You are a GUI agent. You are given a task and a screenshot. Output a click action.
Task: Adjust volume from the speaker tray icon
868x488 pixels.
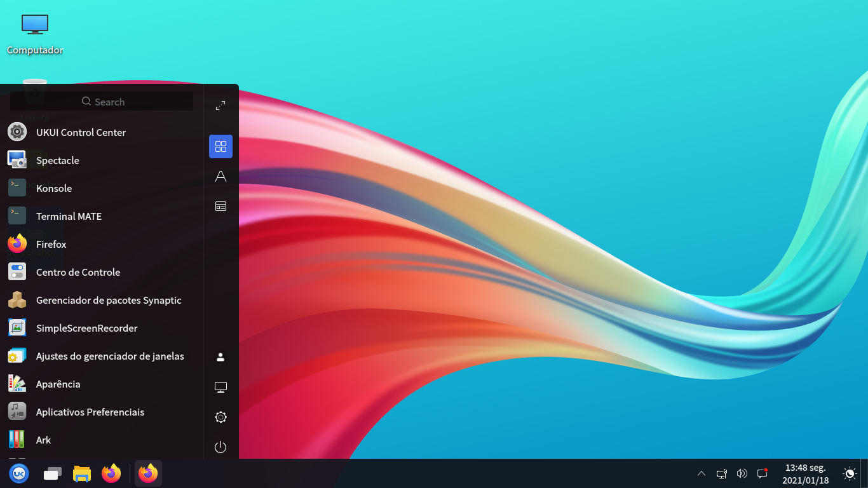[x=742, y=473]
